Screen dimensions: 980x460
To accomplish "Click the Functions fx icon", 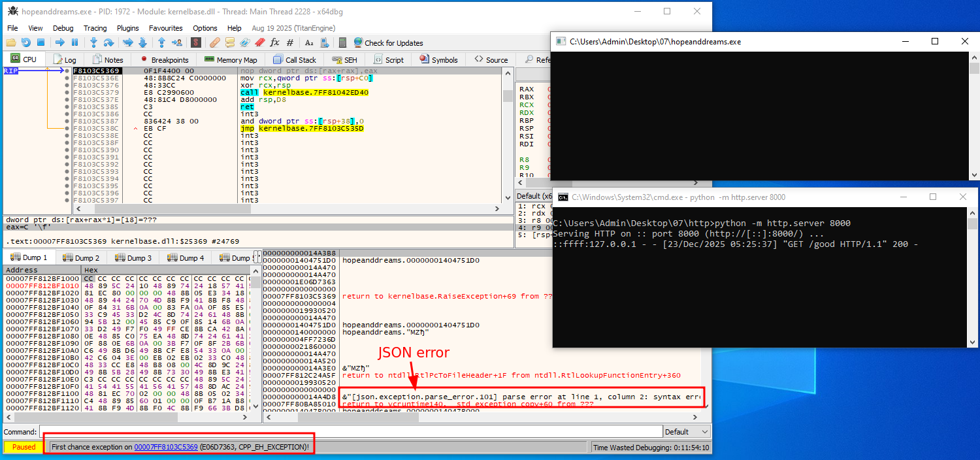I will 274,42.
